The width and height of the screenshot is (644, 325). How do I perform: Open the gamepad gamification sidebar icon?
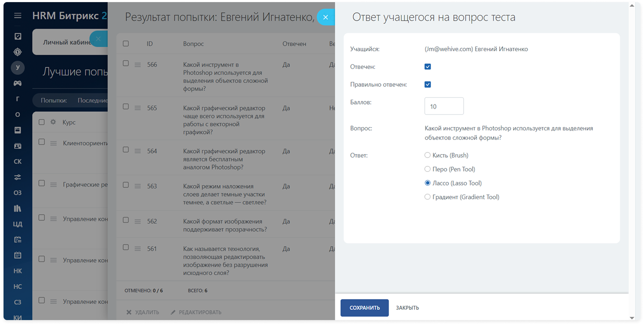(18, 83)
